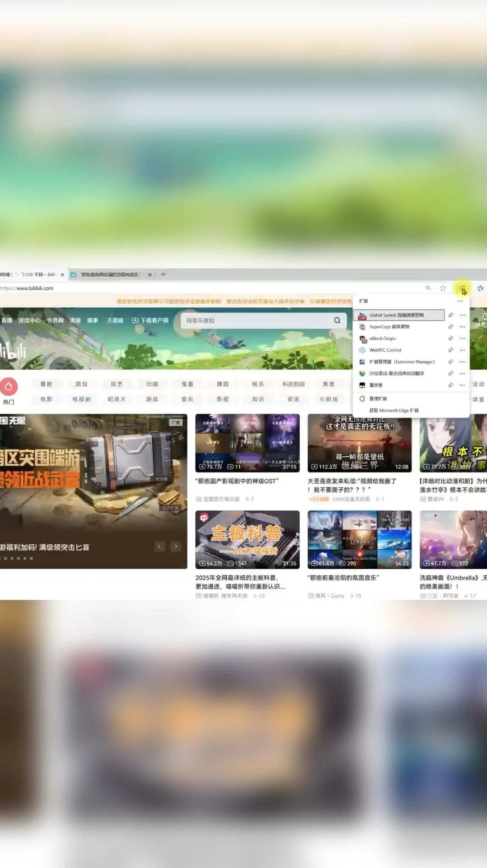Screen dimensions: 487x868
Task: Click the Extensions toolbar icon
Action: pyautogui.click(x=462, y=288)
